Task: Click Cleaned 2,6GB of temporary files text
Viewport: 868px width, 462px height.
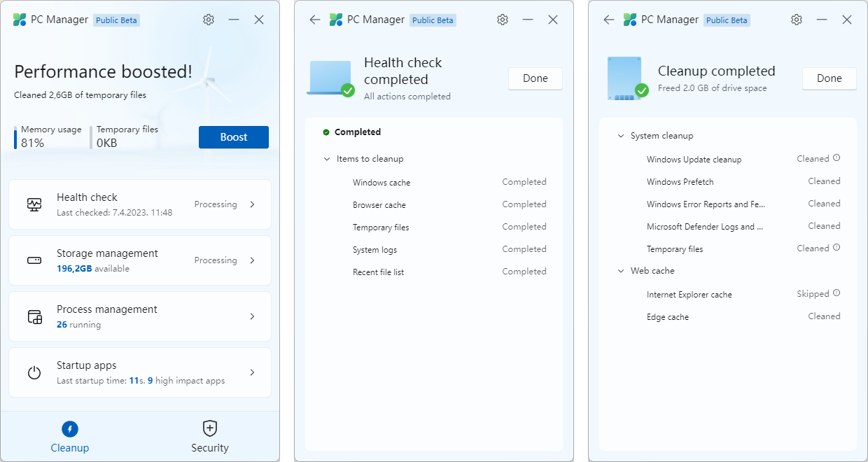Action: [x=80, y=94]
